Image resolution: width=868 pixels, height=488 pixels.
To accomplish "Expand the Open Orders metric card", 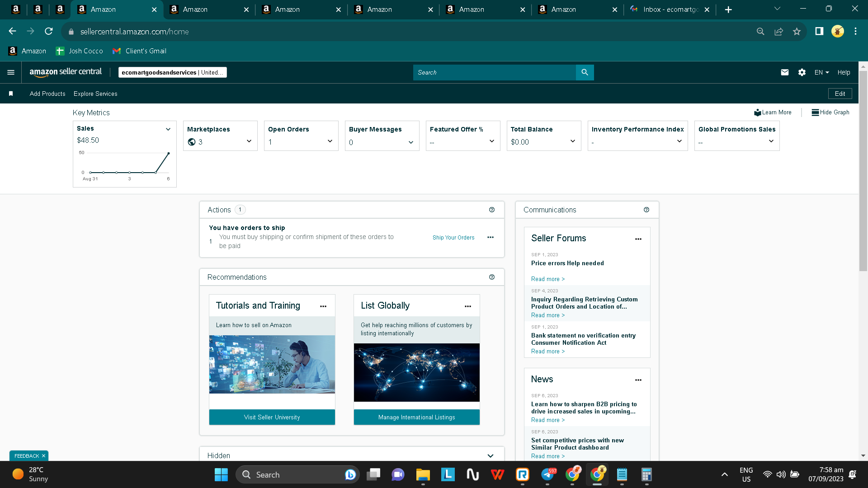I will coord(330,141).
